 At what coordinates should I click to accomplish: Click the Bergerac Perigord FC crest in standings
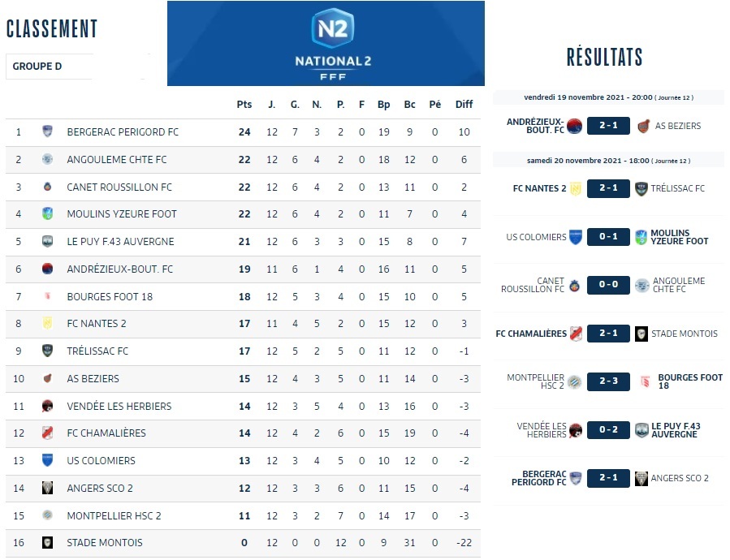pos(47,131)
